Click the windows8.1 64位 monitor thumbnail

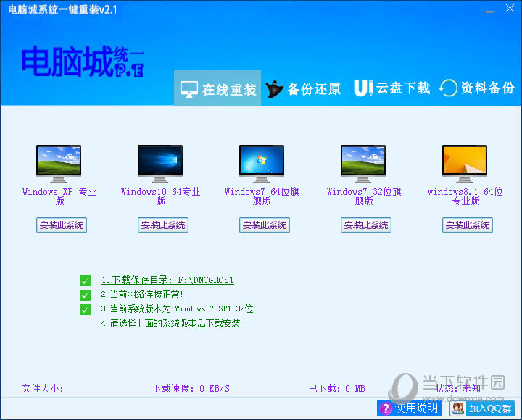[465, 163]
